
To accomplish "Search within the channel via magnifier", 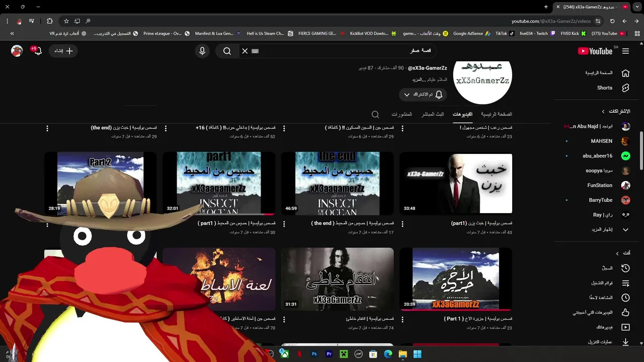I will pos(375,115).
